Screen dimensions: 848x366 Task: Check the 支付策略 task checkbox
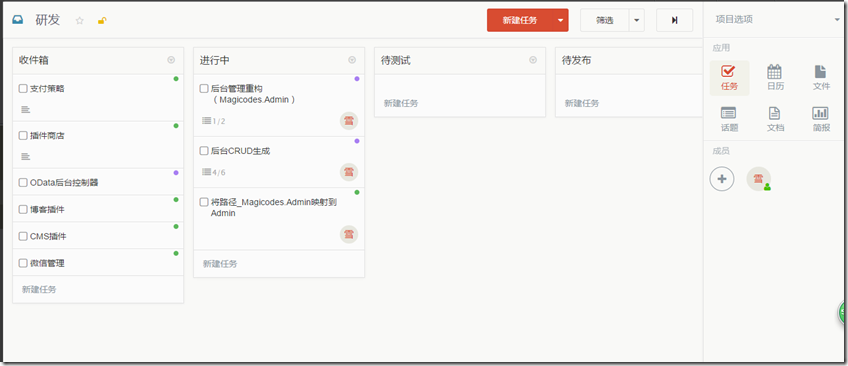[23, 89]
